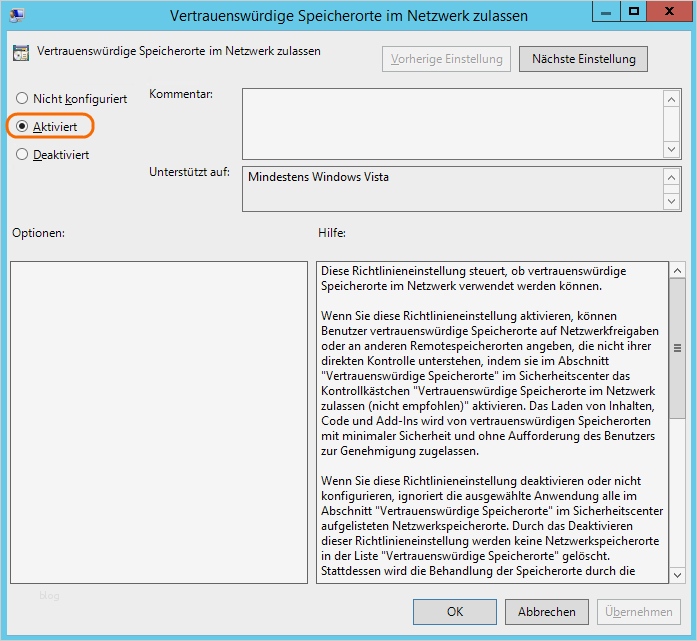
Task: Click the Vorherige Einstellung button
Action: (446, 59)
